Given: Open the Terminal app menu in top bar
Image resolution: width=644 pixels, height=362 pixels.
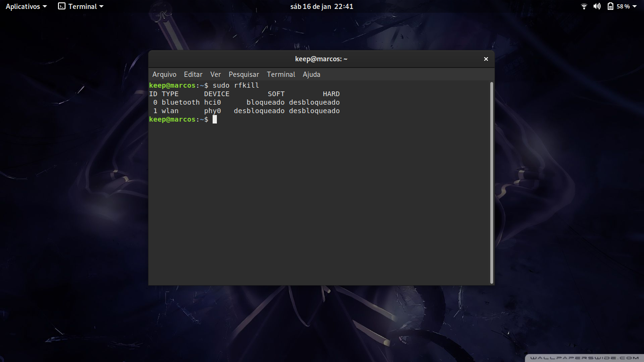Looking at the screenshot, I should (x=81, y=7).
